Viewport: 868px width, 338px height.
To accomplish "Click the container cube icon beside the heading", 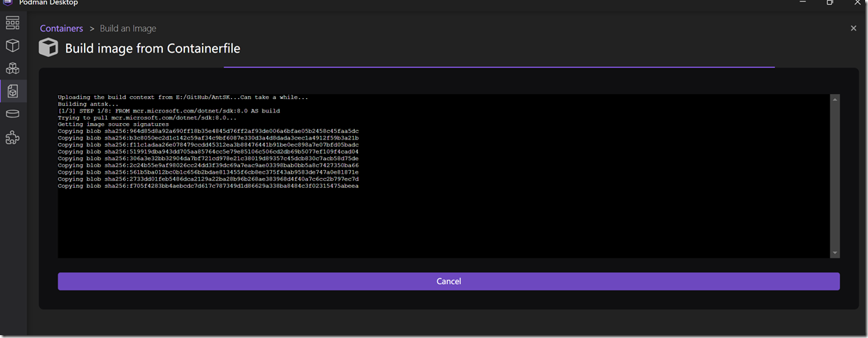I will coord(48,48).
